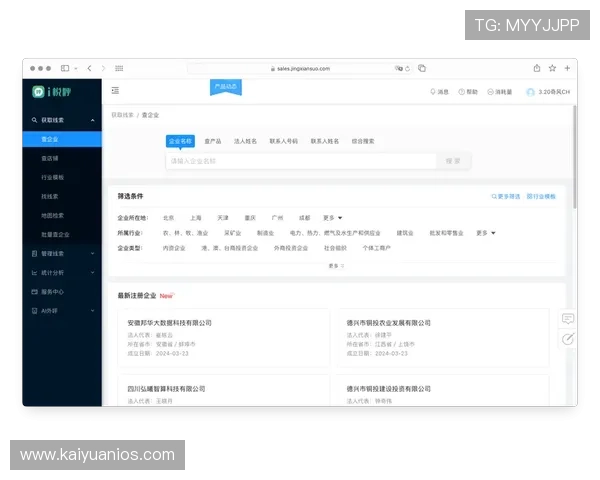The height and width of the screenshot is (480, 600).
Task: Go back using the browser back arrow
Action: 89,68
